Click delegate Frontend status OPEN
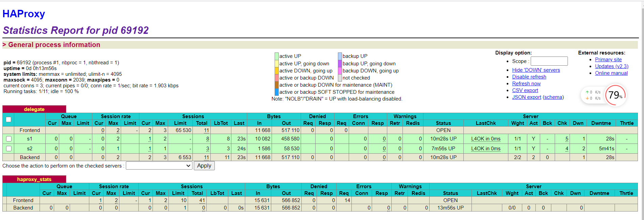This screenshot has width=644, height=220. coord(443,130)
